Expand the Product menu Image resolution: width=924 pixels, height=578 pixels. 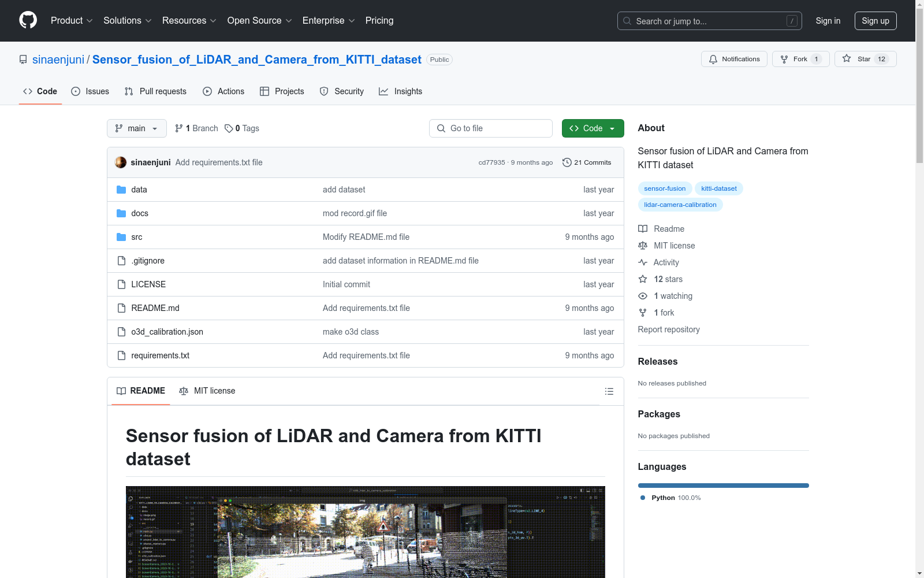pyautogui.click(x=72, y=21)
